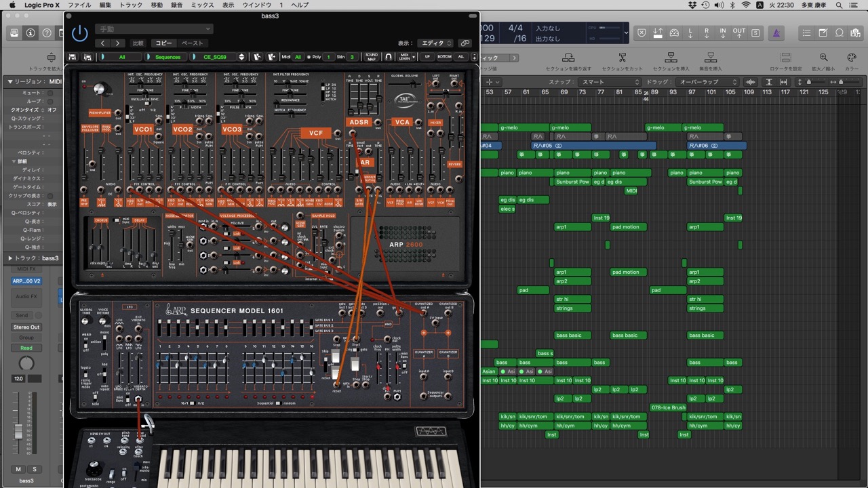
Task: Click the Poly voice count field
Action: pyautogui.click(x=329, y=57)
